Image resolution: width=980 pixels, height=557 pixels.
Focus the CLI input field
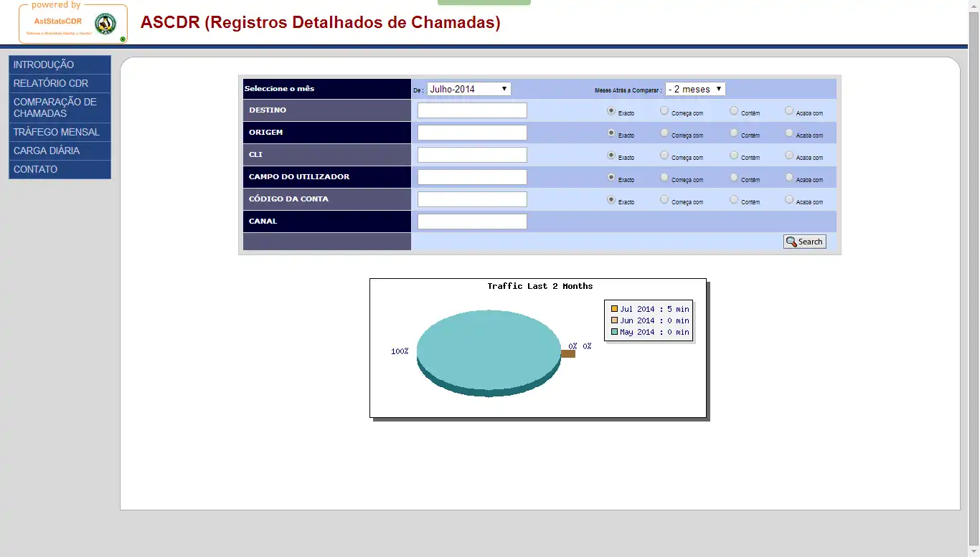(472, 155)
